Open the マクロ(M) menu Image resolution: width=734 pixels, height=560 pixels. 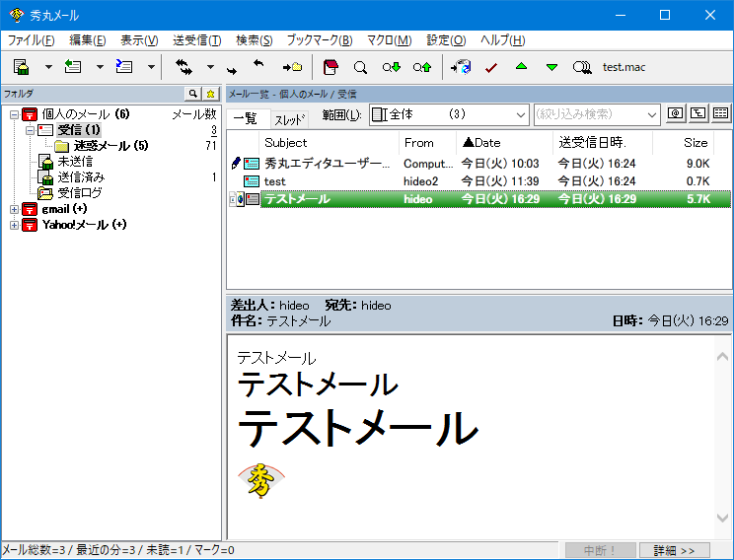point(389,40)
